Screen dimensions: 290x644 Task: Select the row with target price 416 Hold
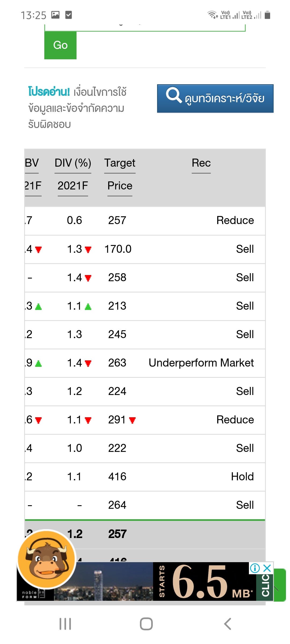click(145, 477)
